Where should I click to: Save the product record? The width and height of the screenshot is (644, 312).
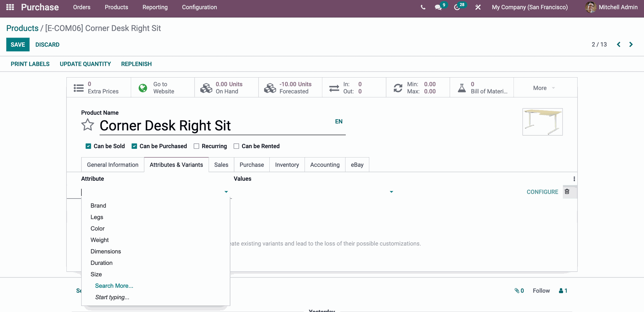point(18,45)
